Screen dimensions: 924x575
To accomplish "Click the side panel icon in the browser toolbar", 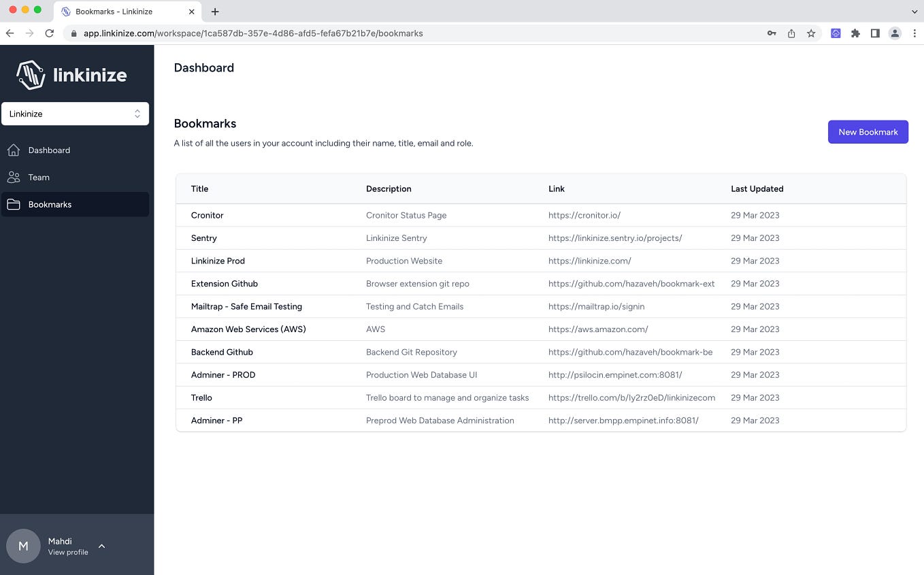I will point(875,33).
